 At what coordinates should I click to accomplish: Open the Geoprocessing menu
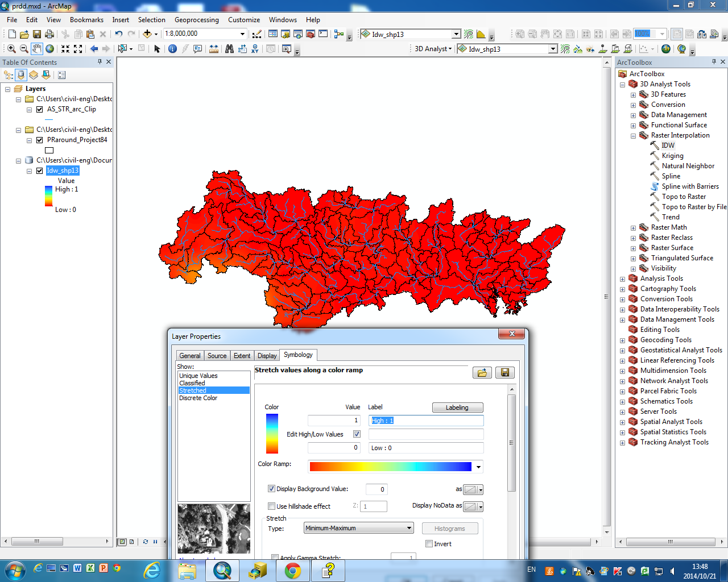(x=196, y=20)
